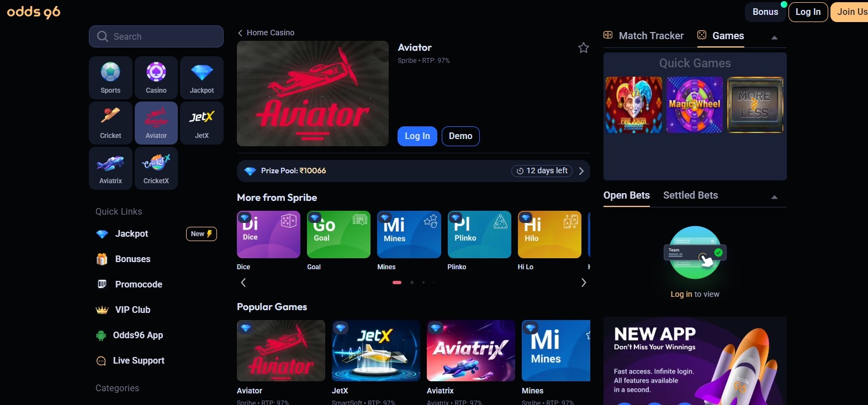Image resolution: width=868 pixels, height=405 pixels.
Task: Click the blue Log In button
Action: pos(417,136)
